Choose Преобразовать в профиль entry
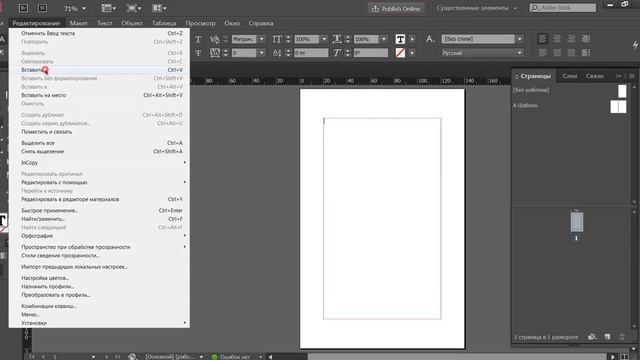The height and width of the screenshot is (360, 640). pyautogui.click(x=99, y=295)
